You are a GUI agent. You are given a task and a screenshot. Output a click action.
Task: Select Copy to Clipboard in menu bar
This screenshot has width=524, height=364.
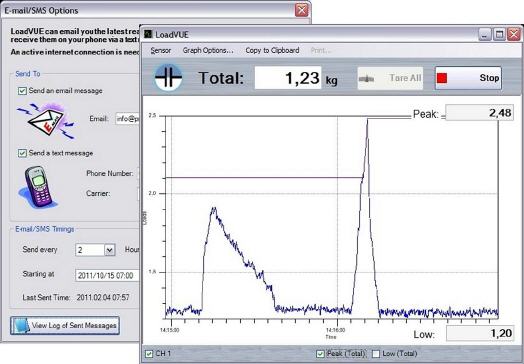[272, 50]
